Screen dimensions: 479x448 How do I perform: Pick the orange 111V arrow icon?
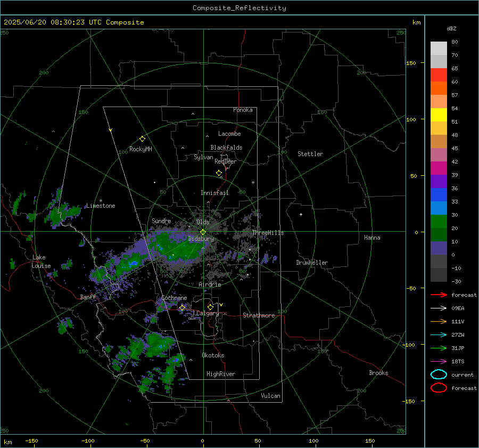coord(439,321)
